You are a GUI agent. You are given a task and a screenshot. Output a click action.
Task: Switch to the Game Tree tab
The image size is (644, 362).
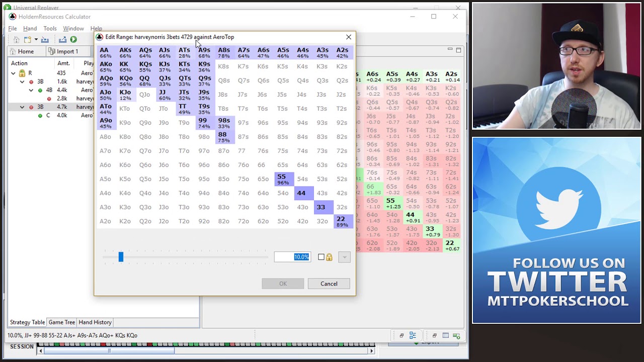pyautogui.click(x=62, y=322)
